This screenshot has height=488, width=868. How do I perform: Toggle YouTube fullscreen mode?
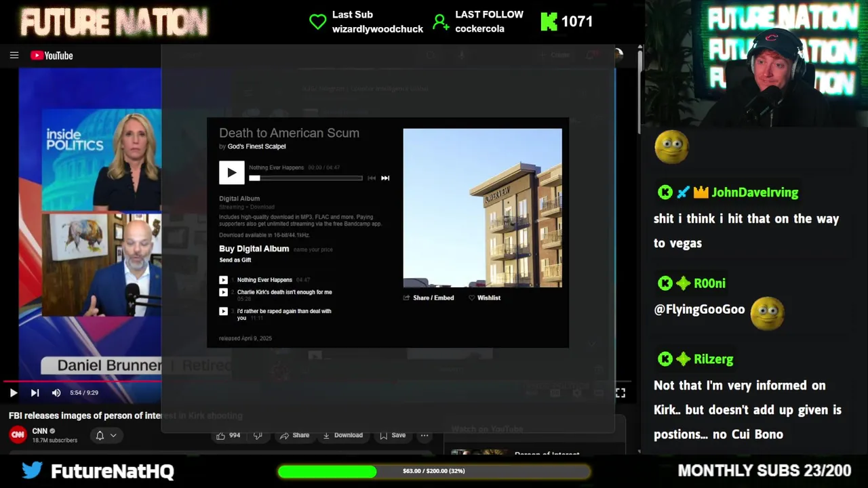[x=620, y=392]
